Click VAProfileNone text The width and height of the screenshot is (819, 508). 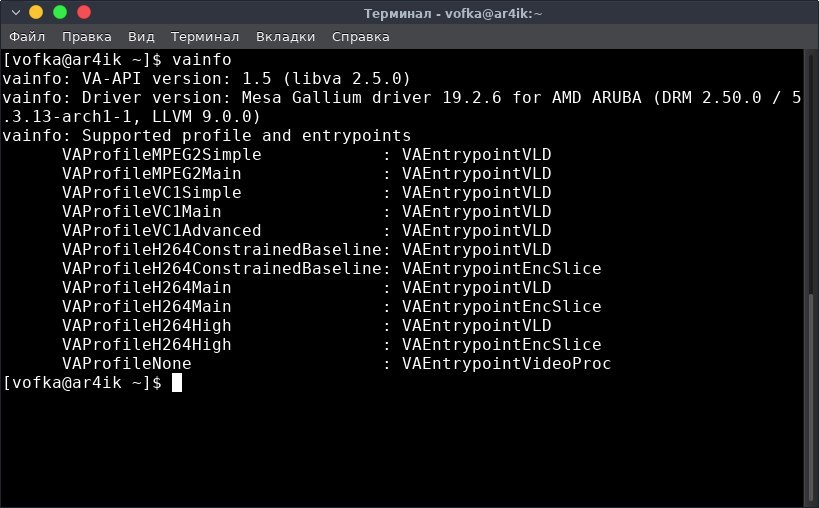point(126,363)
